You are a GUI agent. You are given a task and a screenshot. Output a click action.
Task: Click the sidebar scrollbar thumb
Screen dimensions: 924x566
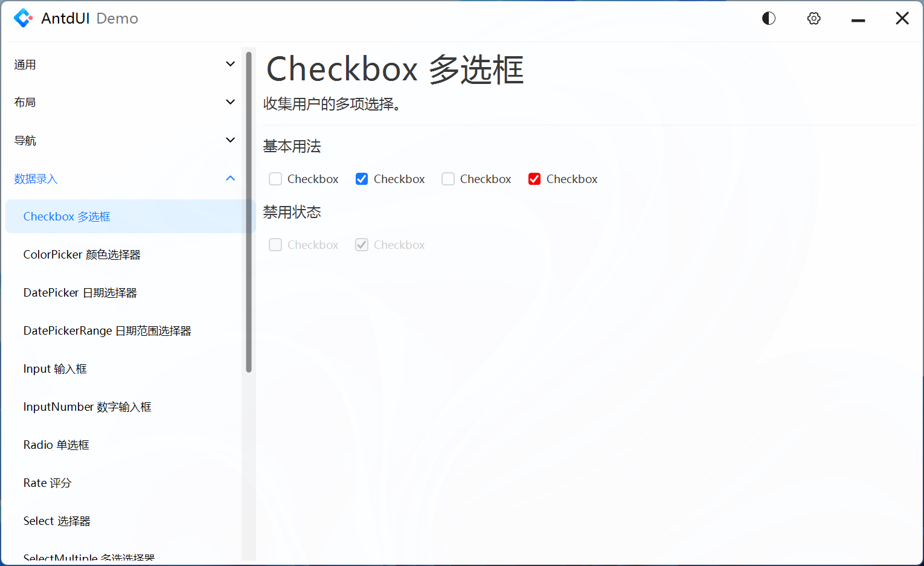point(248,211)
